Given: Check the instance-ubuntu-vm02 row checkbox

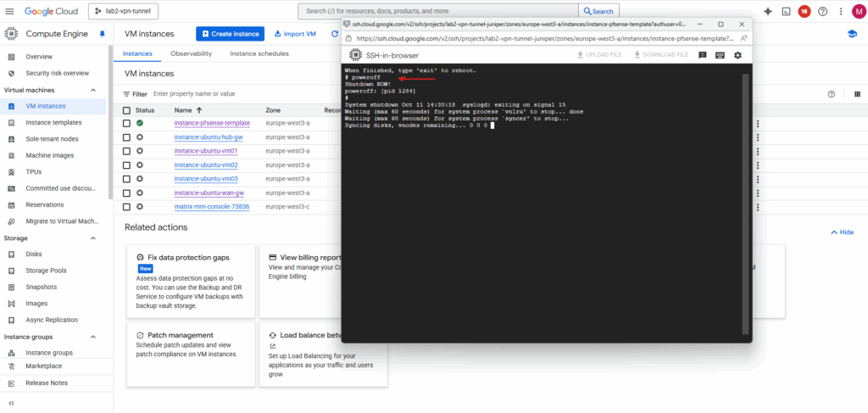Looking at the screenshot, I should tap(126, 165).
